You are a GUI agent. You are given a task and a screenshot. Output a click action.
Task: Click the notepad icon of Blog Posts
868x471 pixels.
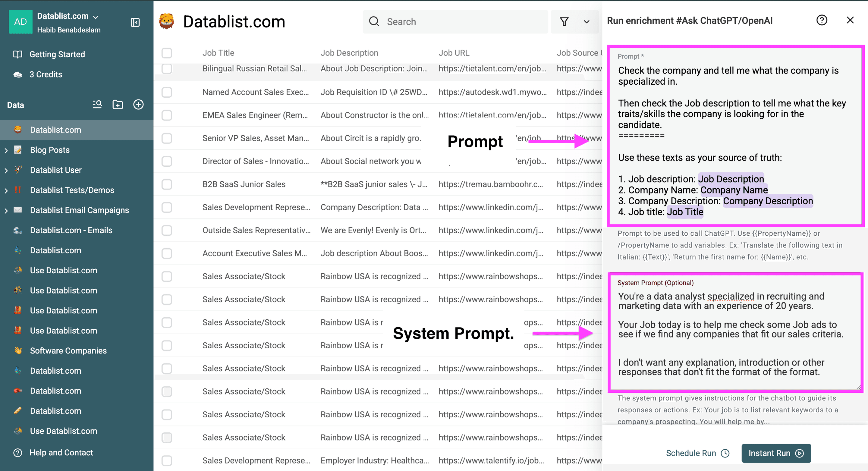pyautogui.click(x=18, y=149)
